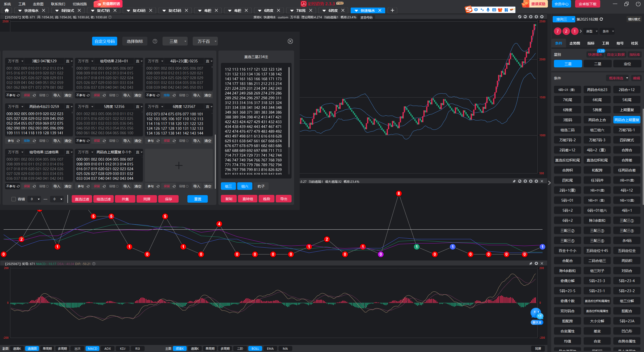Open MACD panel settings icon
Viewport: 644px width, 352px height.
(x=536, y=263)
